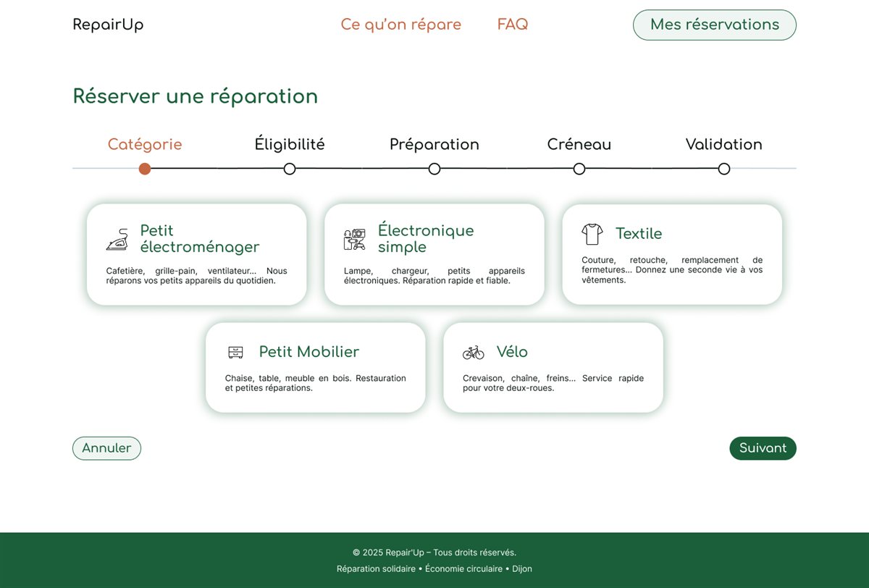Choose the Textile category title
This screenshot has width=869, height=588.
coord(639,234)
